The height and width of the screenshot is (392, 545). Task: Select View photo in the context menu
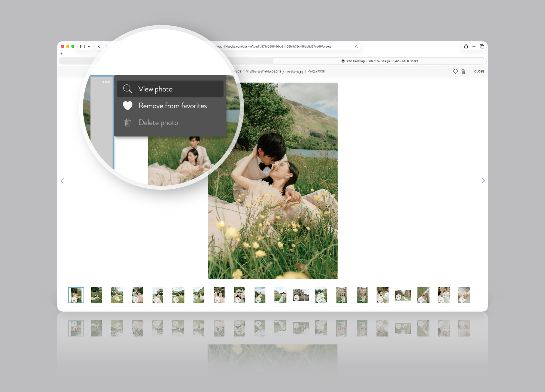pyautogui.click(x=170, y=89)
